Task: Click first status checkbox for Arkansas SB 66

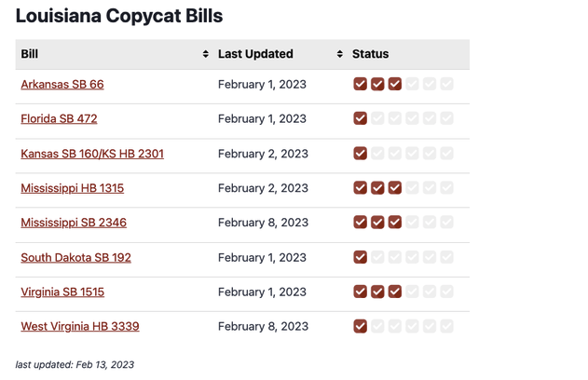Action: pos(361,85)
